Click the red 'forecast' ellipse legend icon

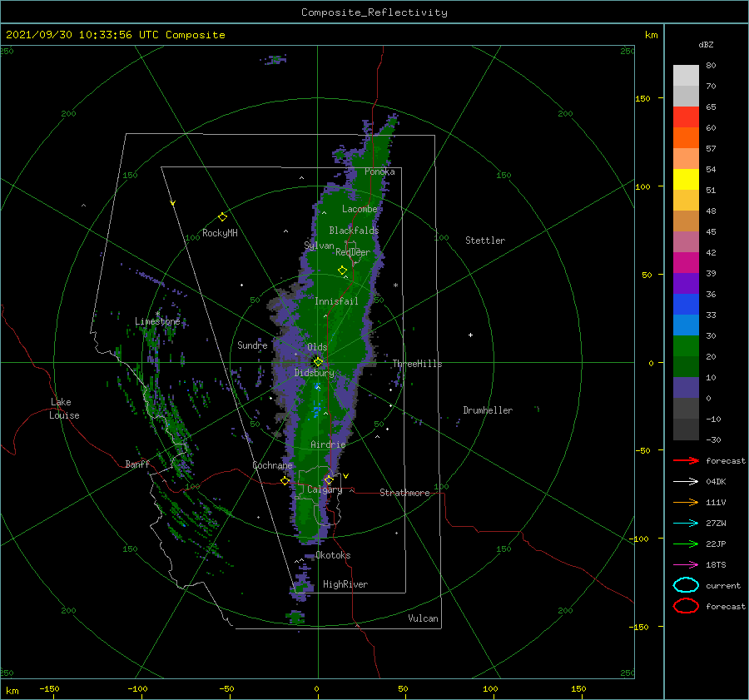(686, 606)
